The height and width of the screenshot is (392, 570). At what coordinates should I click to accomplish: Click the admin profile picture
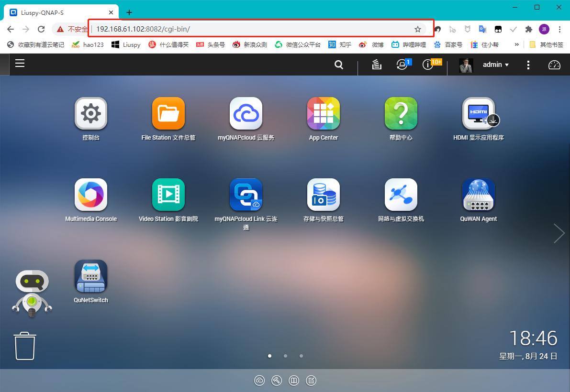[x=466, y=65]
